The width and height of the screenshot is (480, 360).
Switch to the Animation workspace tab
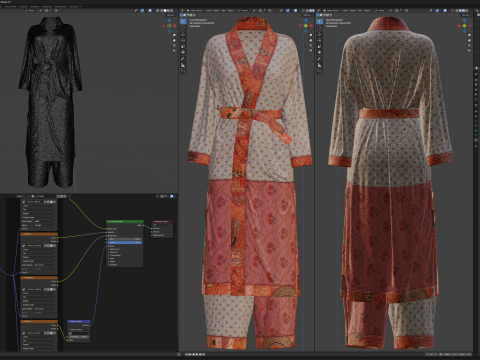pos(35,6)
